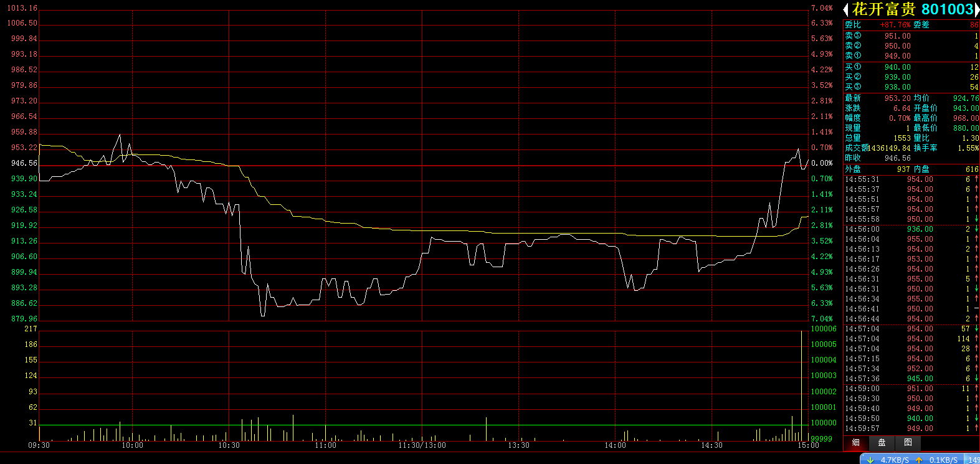Click the 换手率 value 1.55%
This screenshot has height=464, width=980.
pyautogui.click(x=968, y=148)
